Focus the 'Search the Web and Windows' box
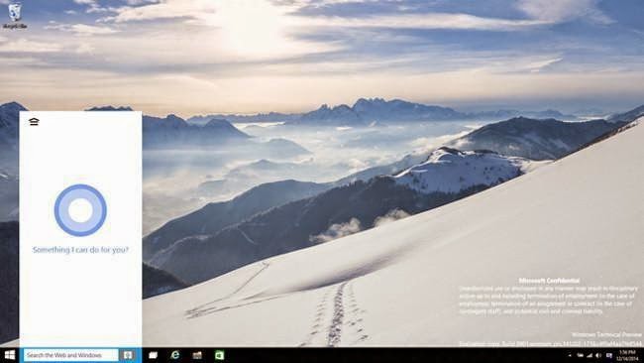The height and width of the screenshot is (363, 644). coord(70,355)
